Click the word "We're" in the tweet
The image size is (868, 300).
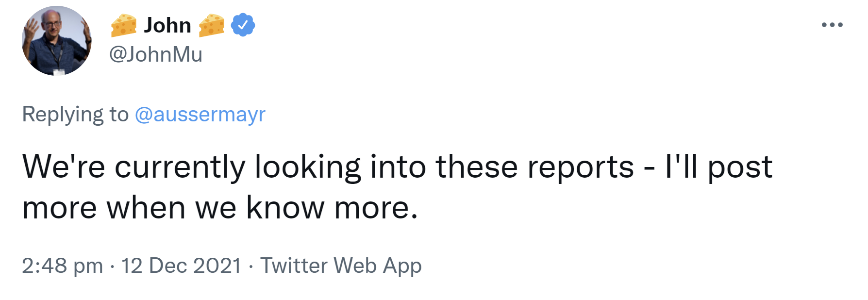(64, 167)
